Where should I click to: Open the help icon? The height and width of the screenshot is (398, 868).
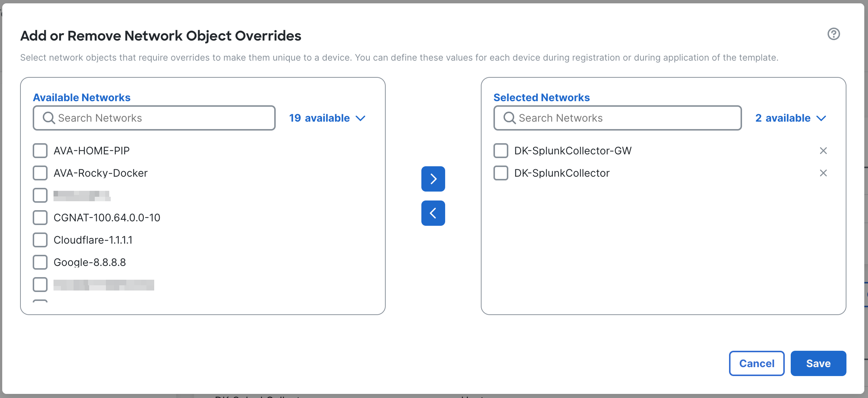[x=833, y=34]
